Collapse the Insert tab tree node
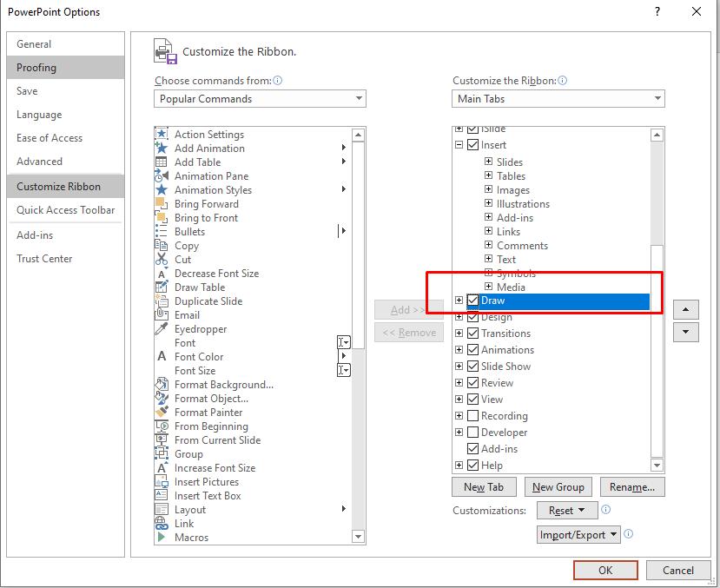Screen dimensions: 720x588 459,145
